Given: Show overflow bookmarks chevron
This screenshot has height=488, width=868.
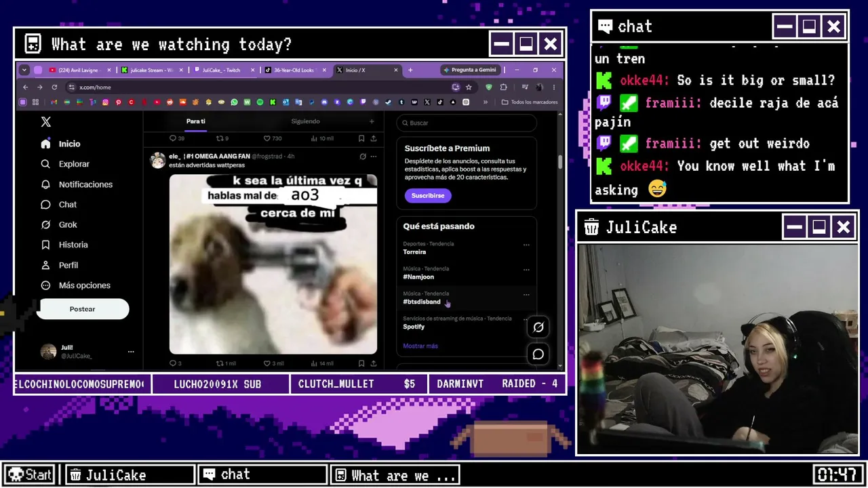Looking at the screenshot, I should pyautogui.click(x=486, y=102).
